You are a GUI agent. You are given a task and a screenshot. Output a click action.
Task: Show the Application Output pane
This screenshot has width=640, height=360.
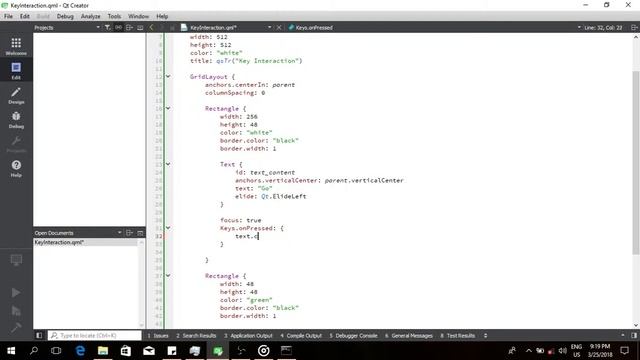248,336
